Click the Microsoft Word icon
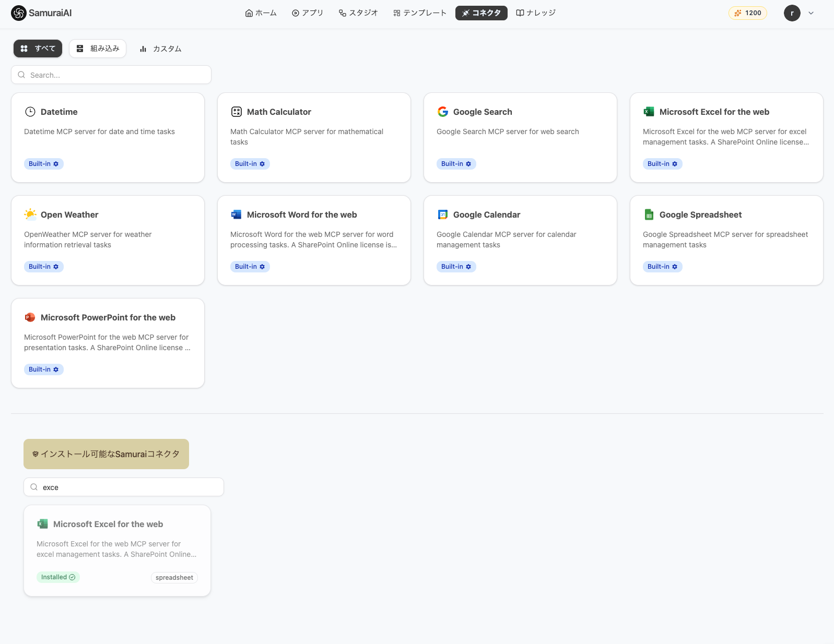Viewport: 834px width, 644px height. 237,214
